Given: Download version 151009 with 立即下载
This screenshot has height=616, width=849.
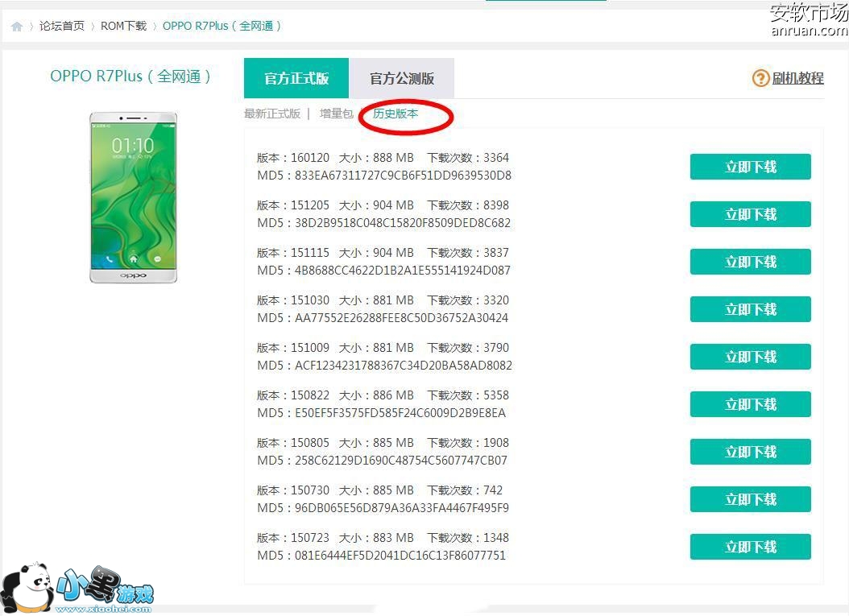Looking at the screenshot, I should point(751,357).
